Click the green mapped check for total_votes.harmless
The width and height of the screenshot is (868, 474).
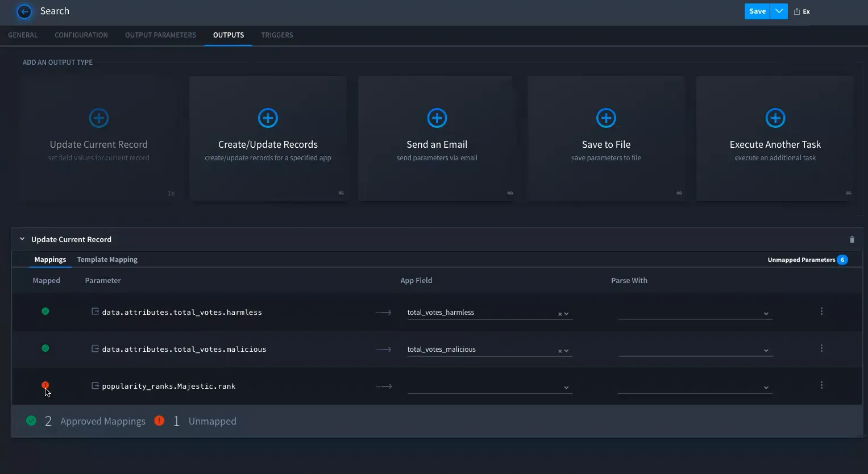point(45,311)
